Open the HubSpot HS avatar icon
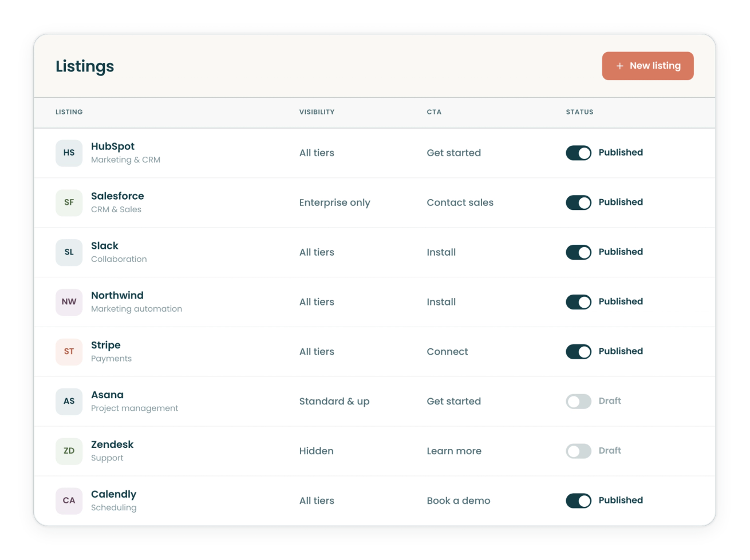Viewport: 750px width, 560px height. tap(69, 153)
